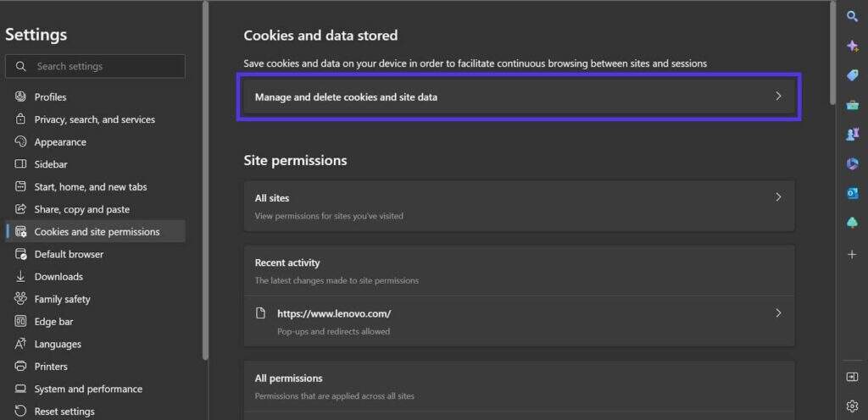Viewport: 868px width, 420px height.
Task: Open the Outlook icon in the sidebar
Action: tap(853, 193)
